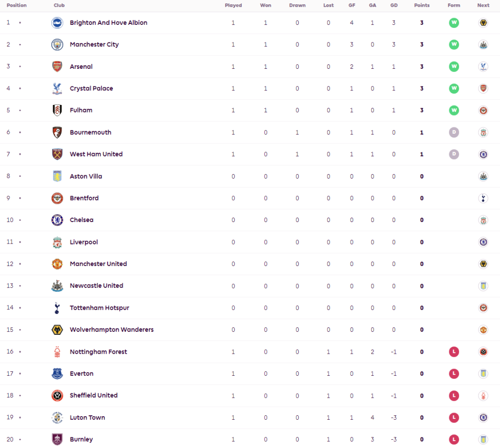This screenshot has height=448, width=500.
Task: Click the Brighton And Hove Albion club crest
Action: [57, 22]
